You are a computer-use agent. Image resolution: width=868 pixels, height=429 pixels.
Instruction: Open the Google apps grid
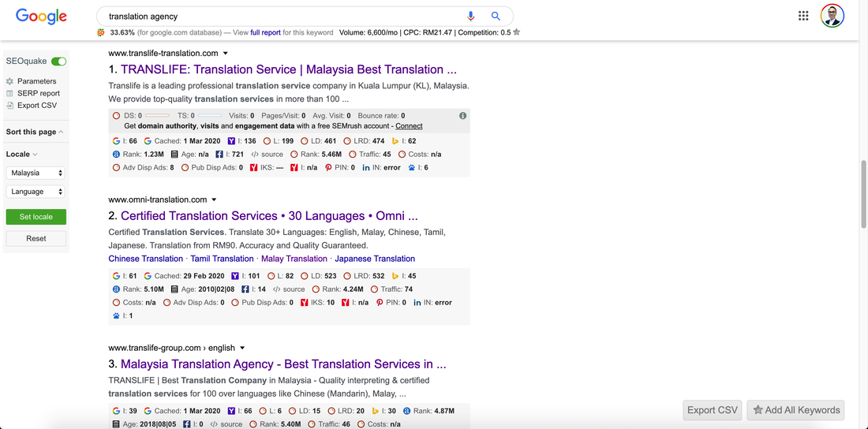[803, 16]
